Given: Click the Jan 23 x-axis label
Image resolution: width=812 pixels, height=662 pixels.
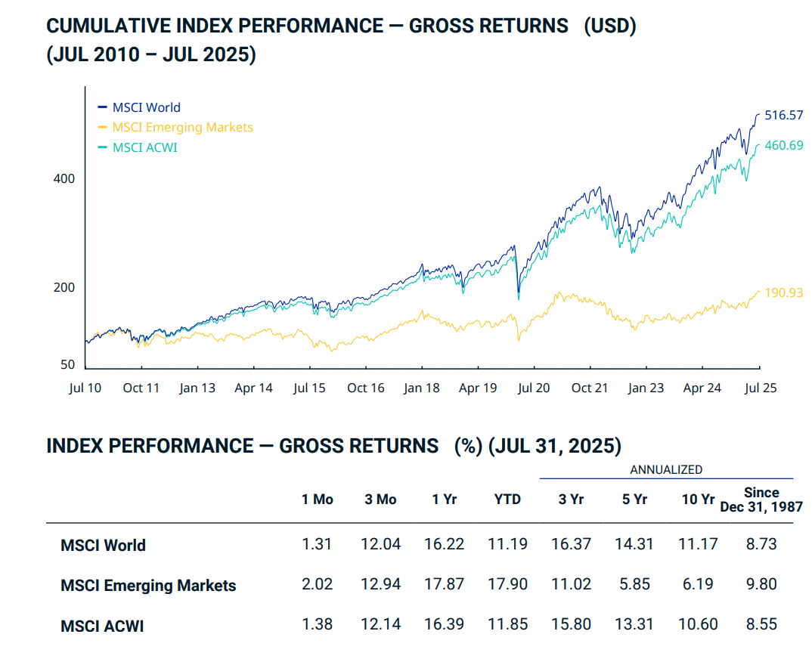Looking at the screenshot, I should pyautogui.click(x=646, y=388).
